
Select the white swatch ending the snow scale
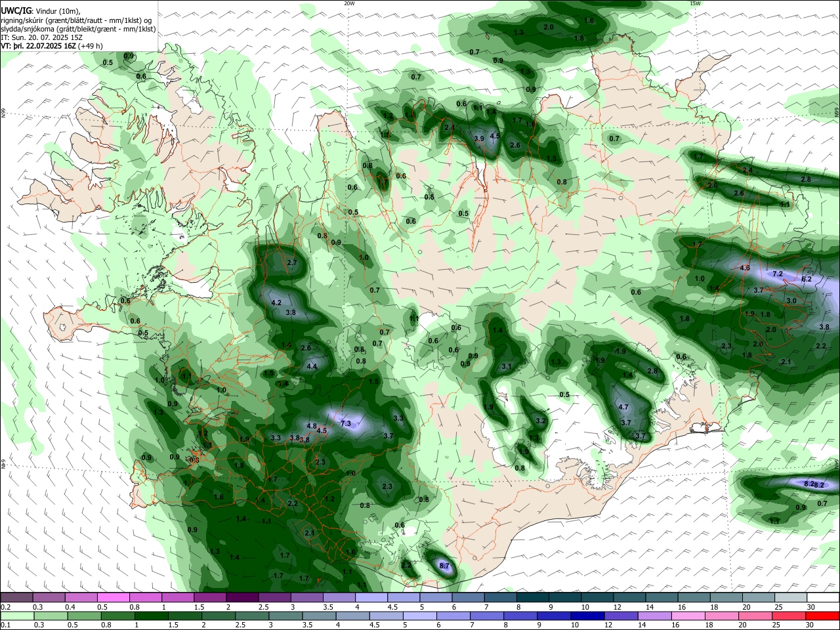[x=823, y=597]
